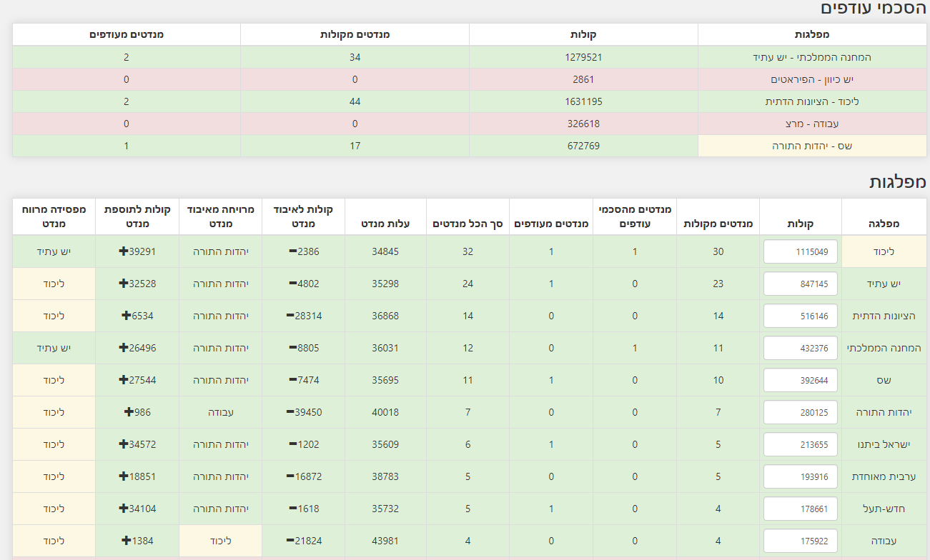Click the mandate cost value 35298
Screen dimensions: 930x560
(386, 284)
